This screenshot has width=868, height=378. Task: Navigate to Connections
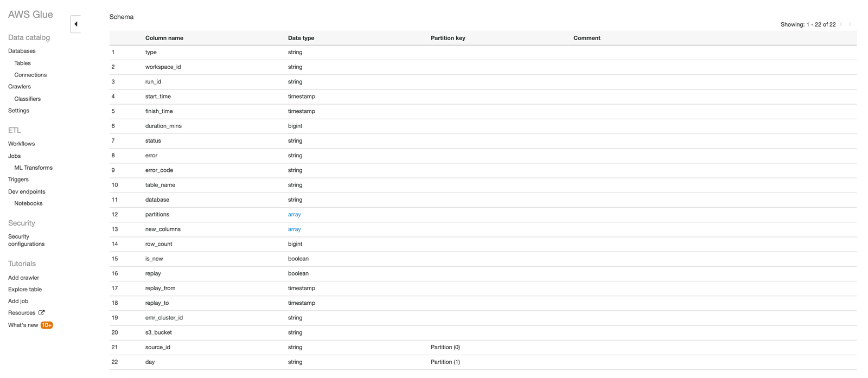click(x=30, y=75)
